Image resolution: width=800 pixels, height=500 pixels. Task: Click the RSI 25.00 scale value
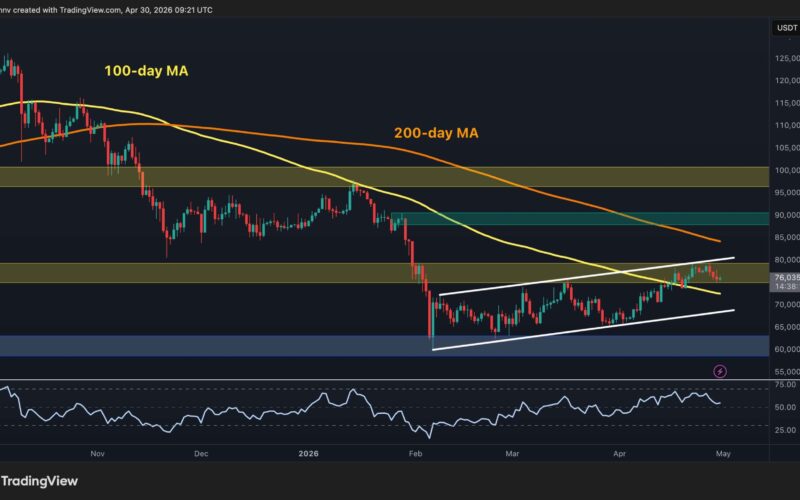[786, 430]
